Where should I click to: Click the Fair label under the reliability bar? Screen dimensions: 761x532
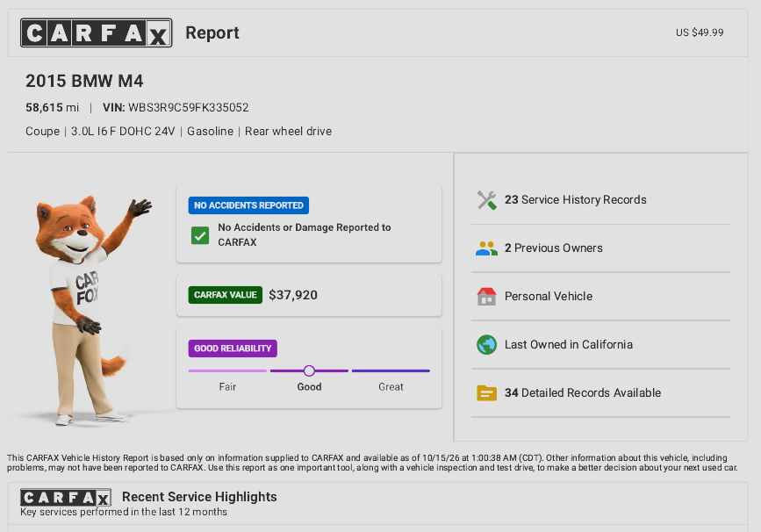pos(227,387)
